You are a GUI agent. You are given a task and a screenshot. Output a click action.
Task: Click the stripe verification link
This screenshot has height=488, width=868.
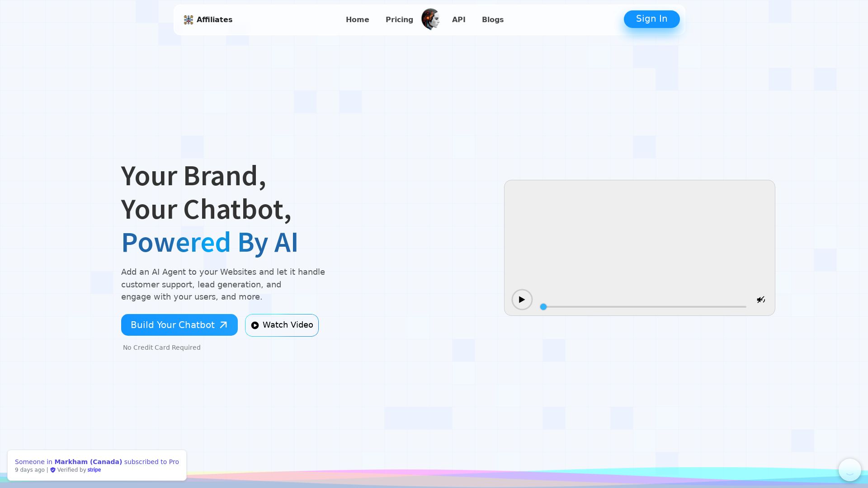click(x=94, y=470)
